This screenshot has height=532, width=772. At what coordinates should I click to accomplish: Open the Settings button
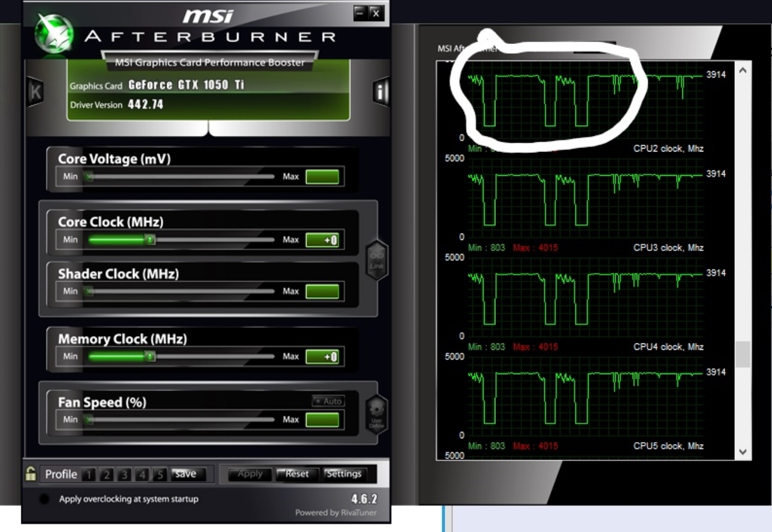(343, 474)
